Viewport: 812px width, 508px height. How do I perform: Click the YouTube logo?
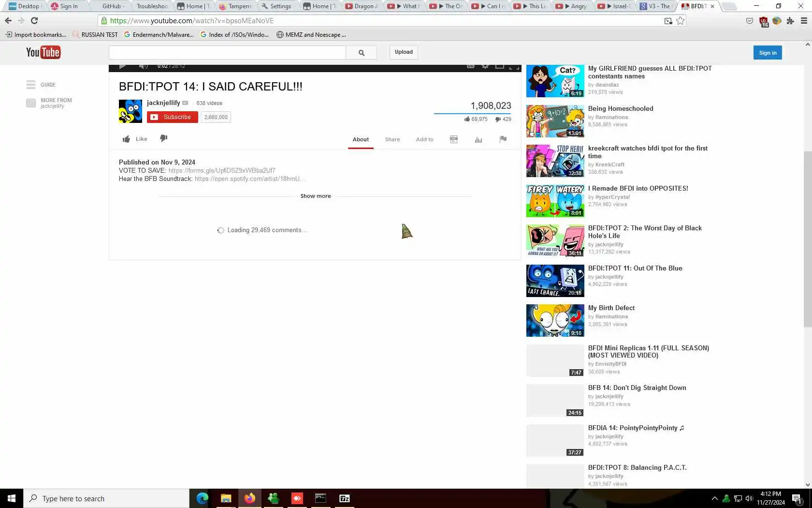click(x=43, y=52)
